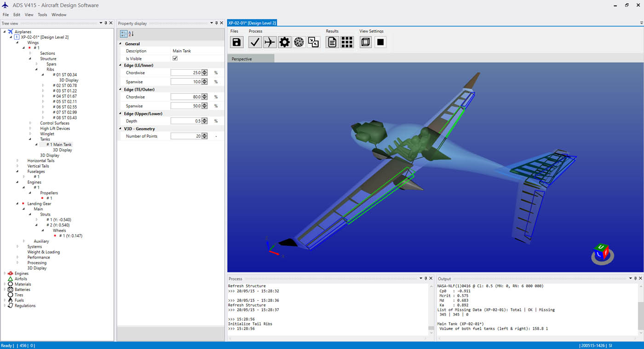644x349 pixels.
Task: Select the Airplanes root node icon
Action: (x=10, y=32)
